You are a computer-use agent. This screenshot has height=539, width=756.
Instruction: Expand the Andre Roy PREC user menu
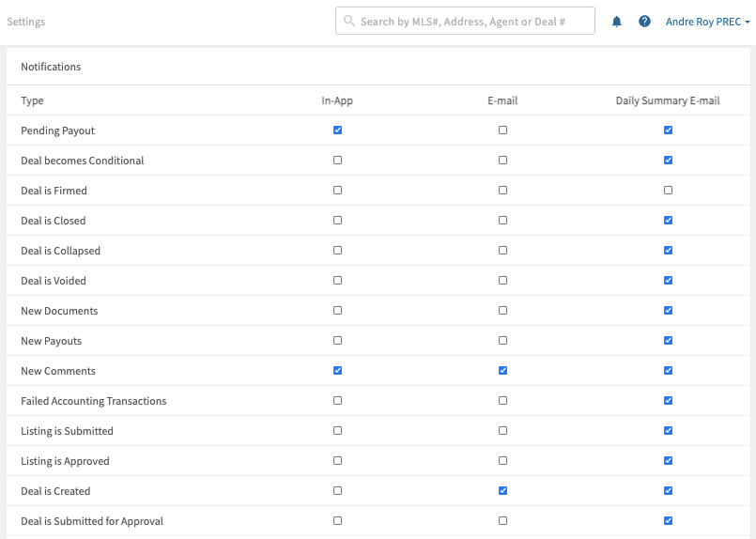point(707,22)
